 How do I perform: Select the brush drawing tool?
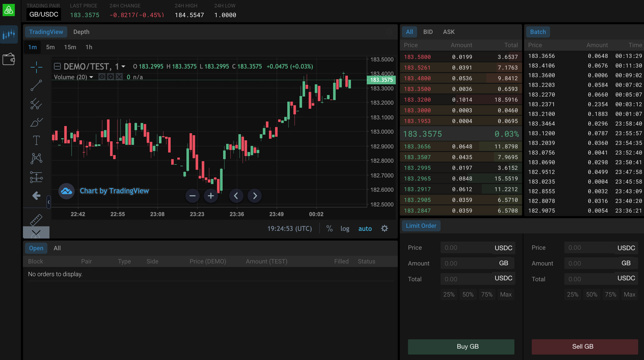(36, 122)
